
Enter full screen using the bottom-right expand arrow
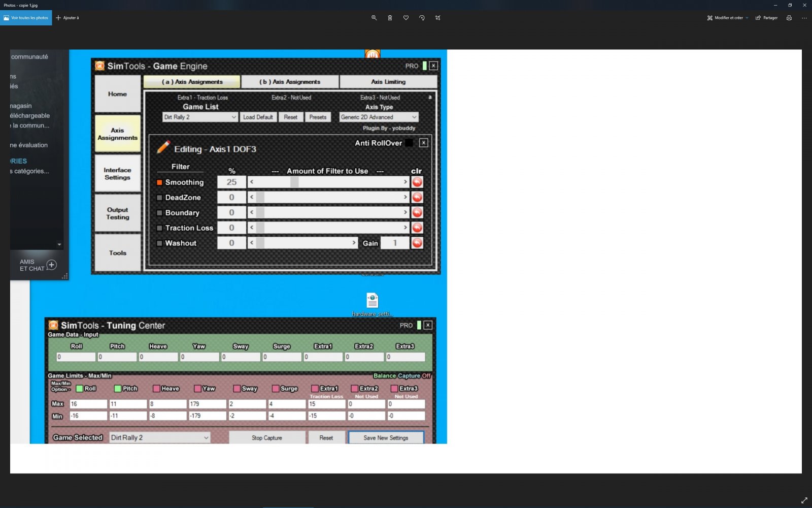coord(804,500)
